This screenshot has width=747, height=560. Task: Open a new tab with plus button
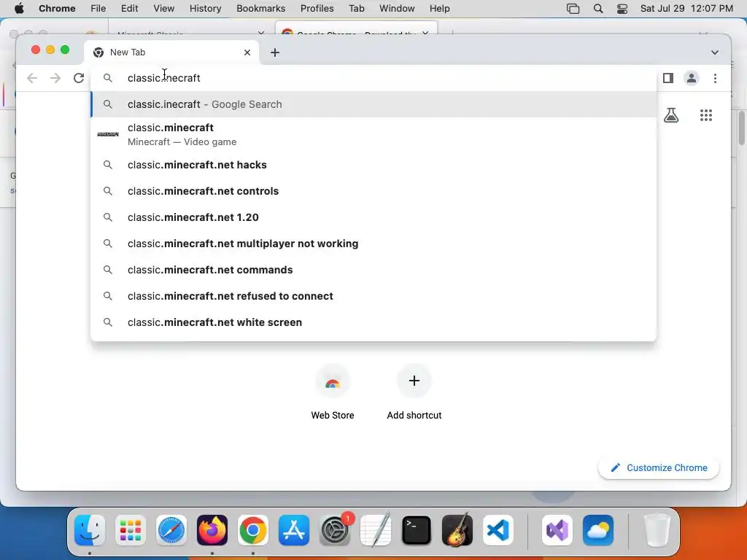[x=275, y=52]
